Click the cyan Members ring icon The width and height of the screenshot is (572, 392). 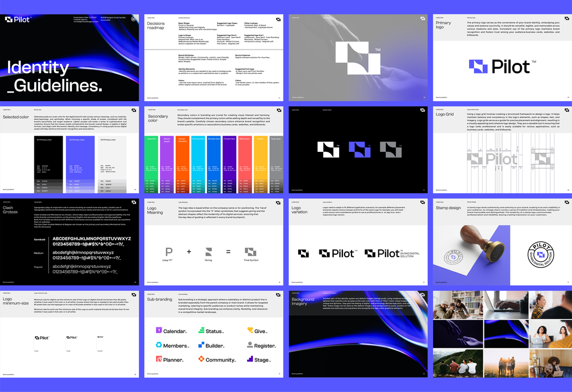click(159, 345)
